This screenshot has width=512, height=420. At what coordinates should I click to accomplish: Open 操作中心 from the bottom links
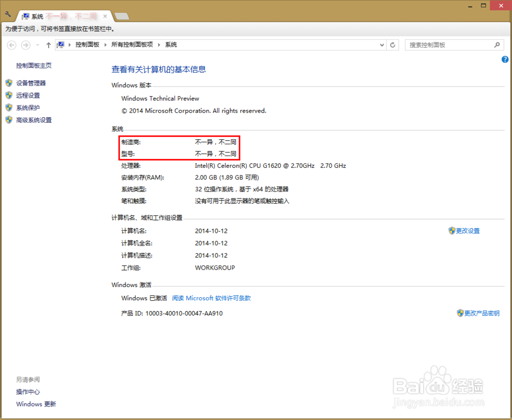28,391
